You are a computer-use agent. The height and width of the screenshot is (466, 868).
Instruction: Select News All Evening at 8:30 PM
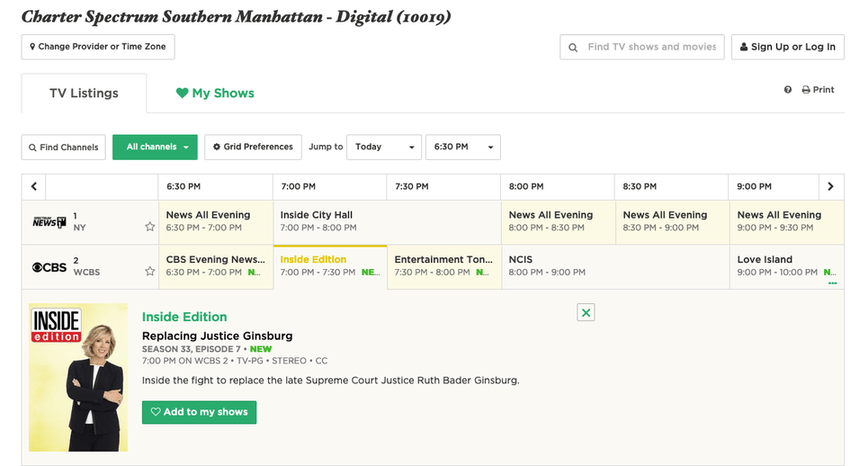pos(673,222)
